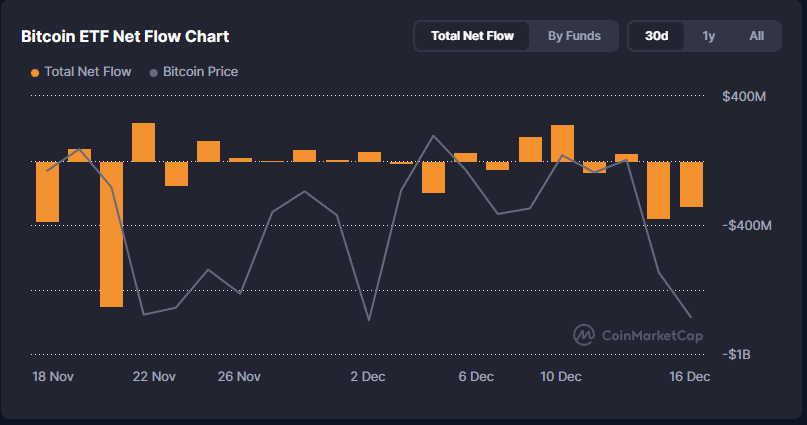The width and height of the screenshot is (807, 425).
Task: Switch to By Funds tab
Action: [x=574, y=36]
